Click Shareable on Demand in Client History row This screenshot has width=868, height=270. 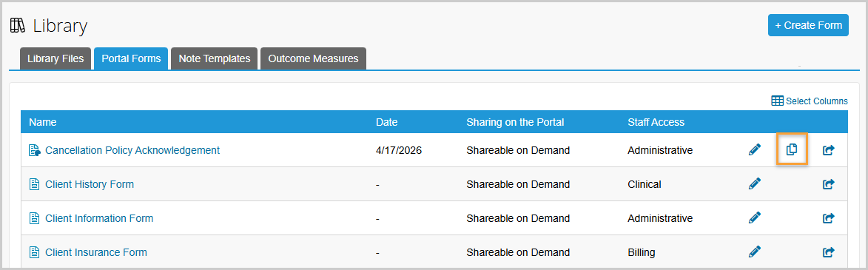click(517, 184)
